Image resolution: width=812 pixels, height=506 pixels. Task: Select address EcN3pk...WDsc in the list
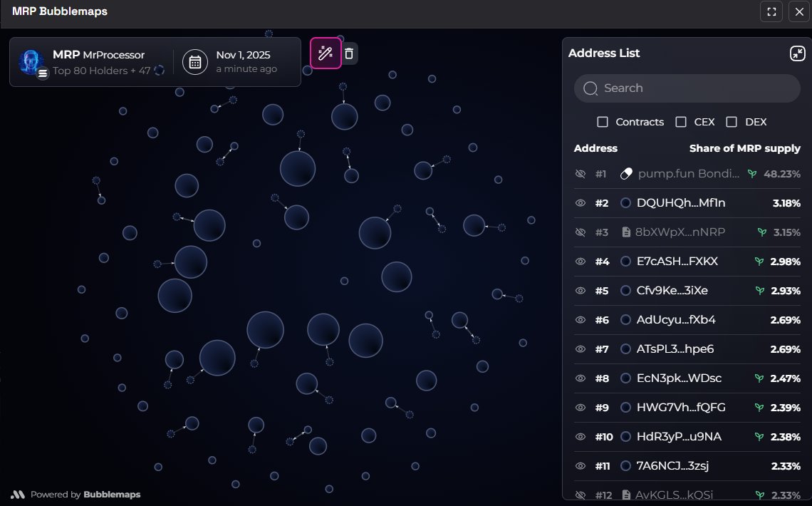(x=679, y=378)
